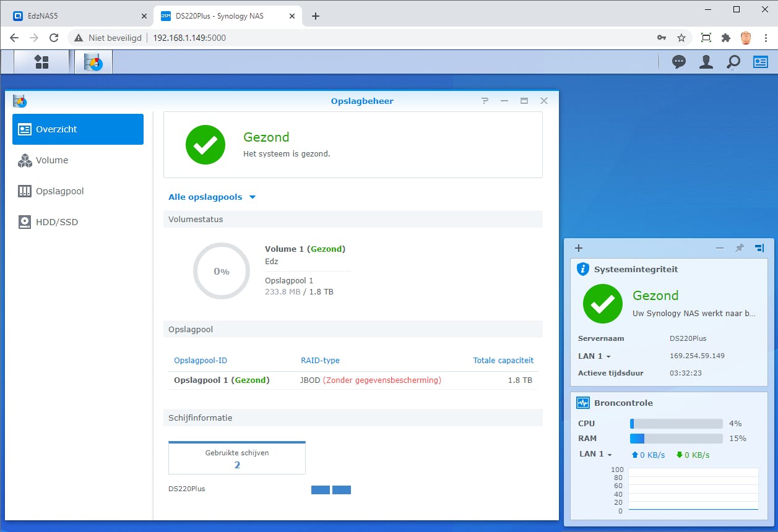Screen dimensions: 778x532
Task: Go back in the browser
Action: click(14, 38)
